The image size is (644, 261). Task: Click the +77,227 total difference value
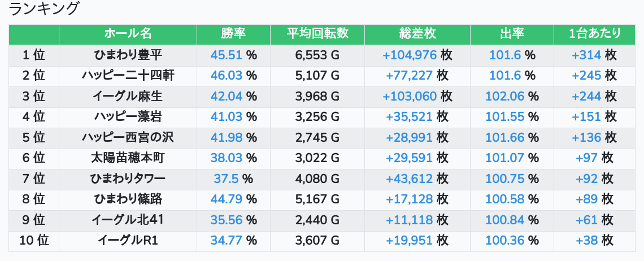coord(409,76)
